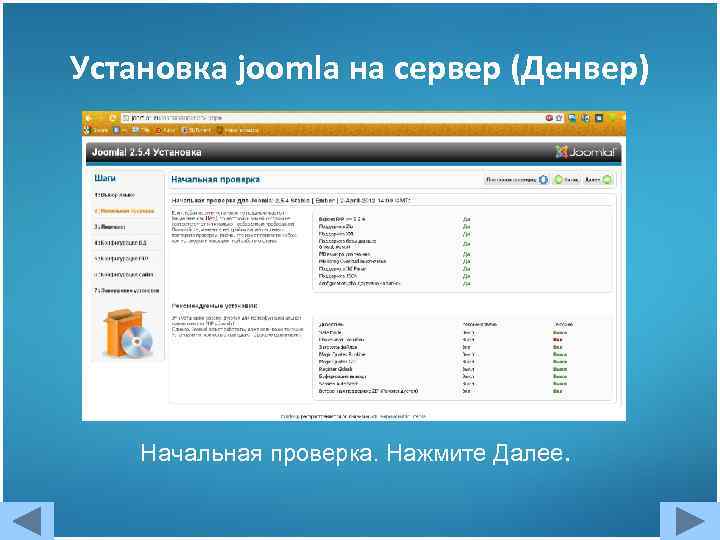Click the slide title 'Установка joomla на сервер (Денвер)'

click(360, 68)
